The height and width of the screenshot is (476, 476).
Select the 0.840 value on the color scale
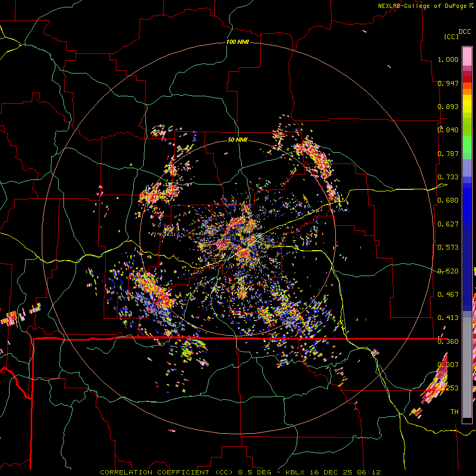click(448, 130)
